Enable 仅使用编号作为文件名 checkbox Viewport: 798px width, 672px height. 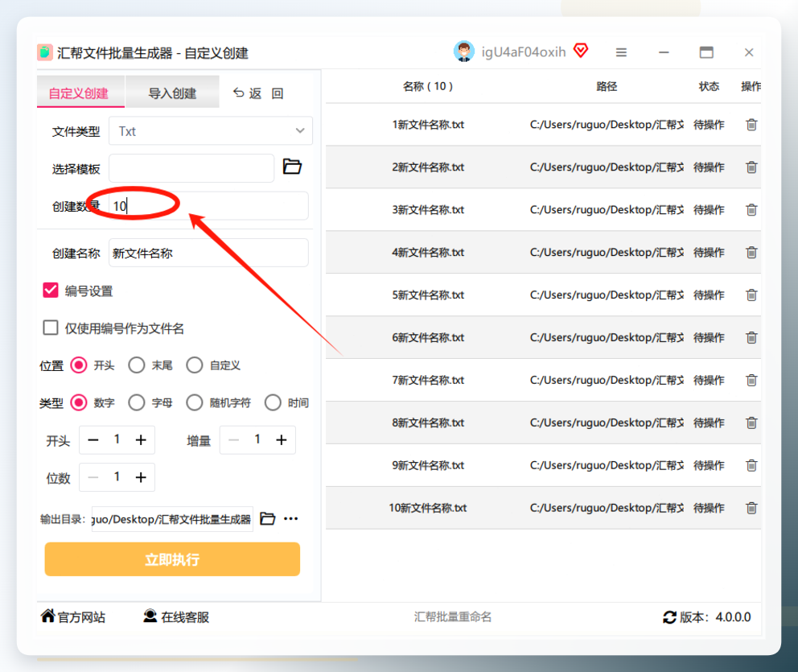click(51, 328)
